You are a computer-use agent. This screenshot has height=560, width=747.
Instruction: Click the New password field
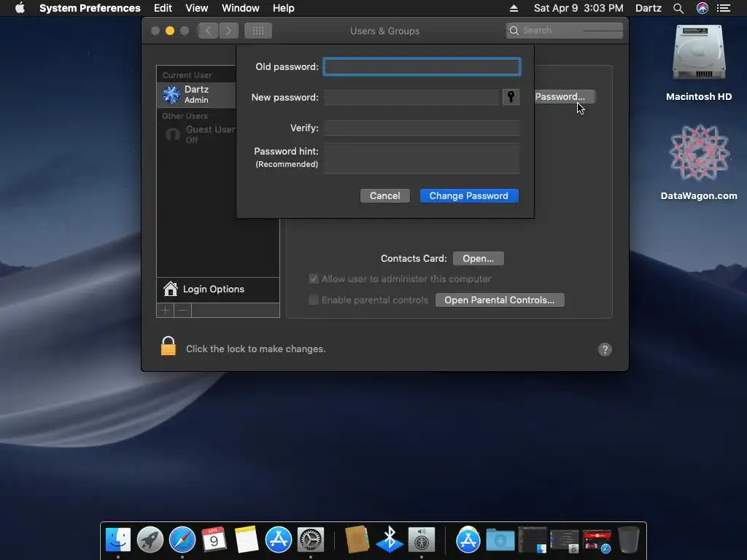[x=411, y=97]
